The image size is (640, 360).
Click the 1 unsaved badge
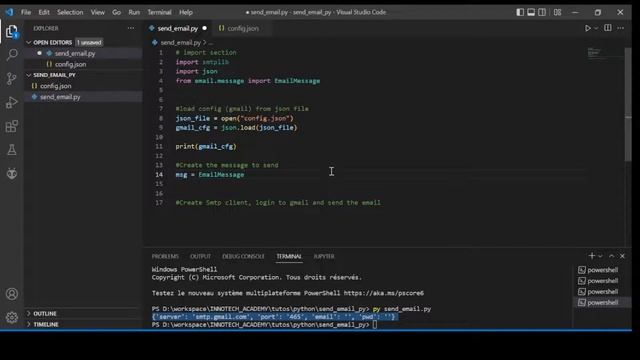point(89,42)
